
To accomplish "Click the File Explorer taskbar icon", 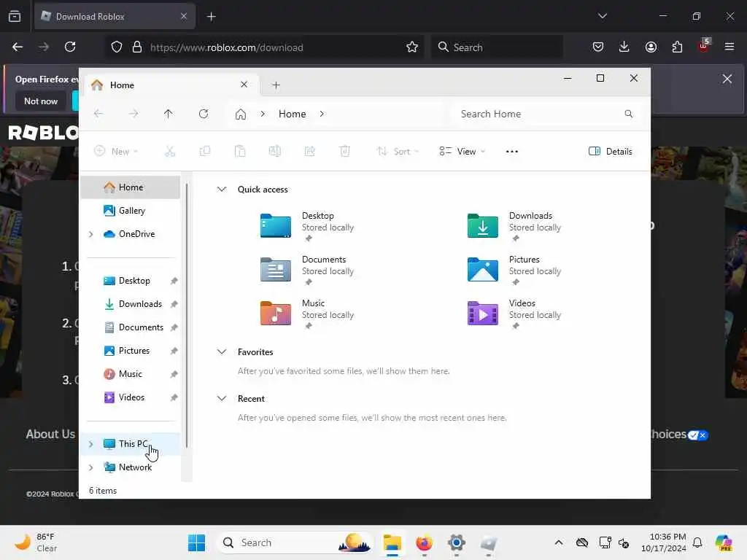I will pyautogui.click(x=392, y=542).
